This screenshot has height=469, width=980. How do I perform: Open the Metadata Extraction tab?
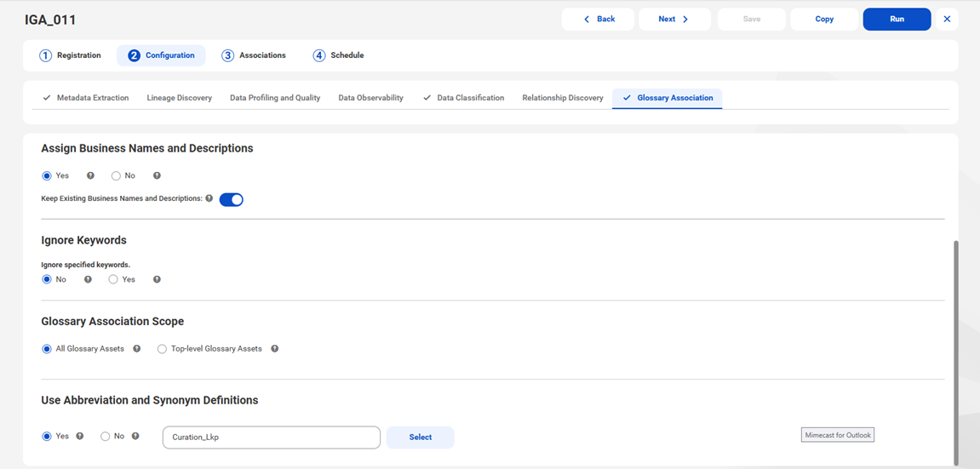point(86,98)
